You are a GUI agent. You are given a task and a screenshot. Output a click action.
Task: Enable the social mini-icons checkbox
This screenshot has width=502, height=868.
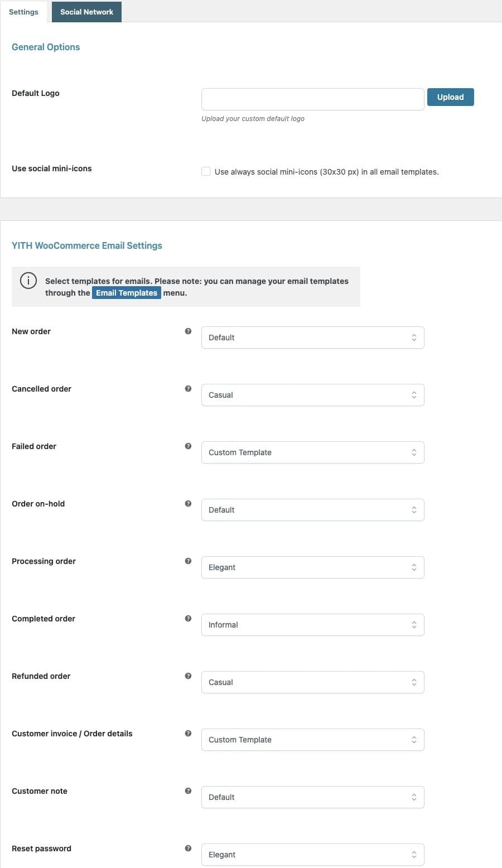click(206, 171)
